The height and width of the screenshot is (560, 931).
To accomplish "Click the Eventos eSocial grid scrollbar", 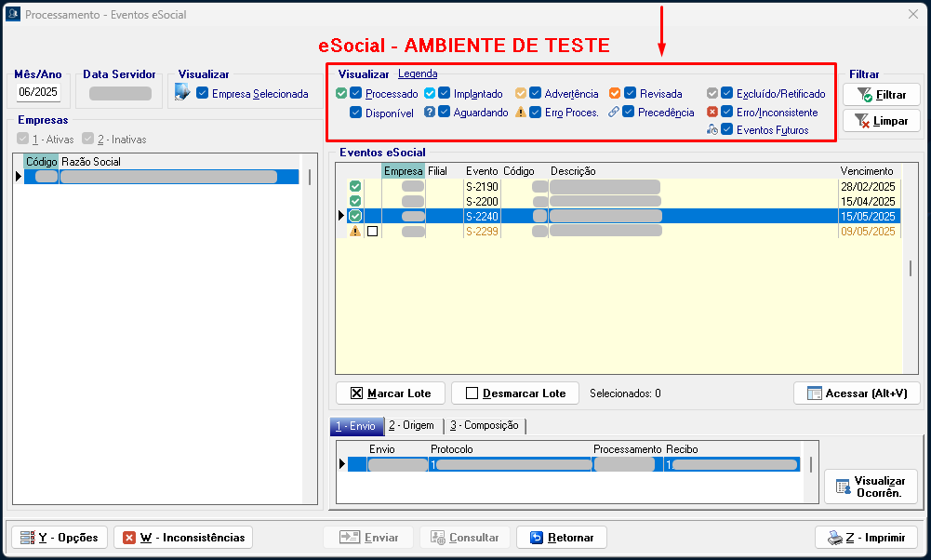I will tap(911, 269).
